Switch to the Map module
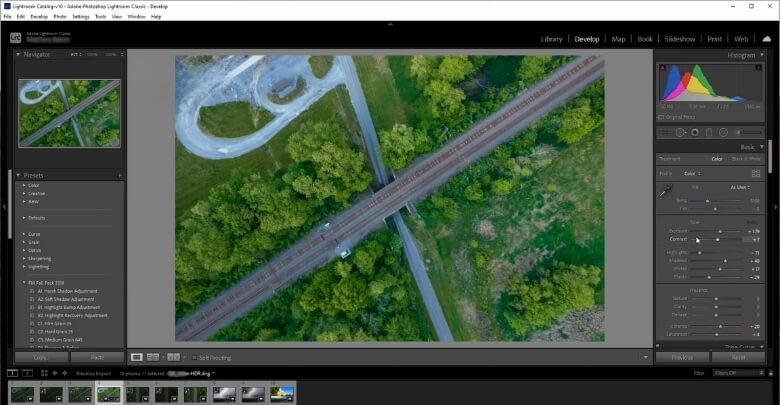Viewport: 780px width, 405px height. 618,39
